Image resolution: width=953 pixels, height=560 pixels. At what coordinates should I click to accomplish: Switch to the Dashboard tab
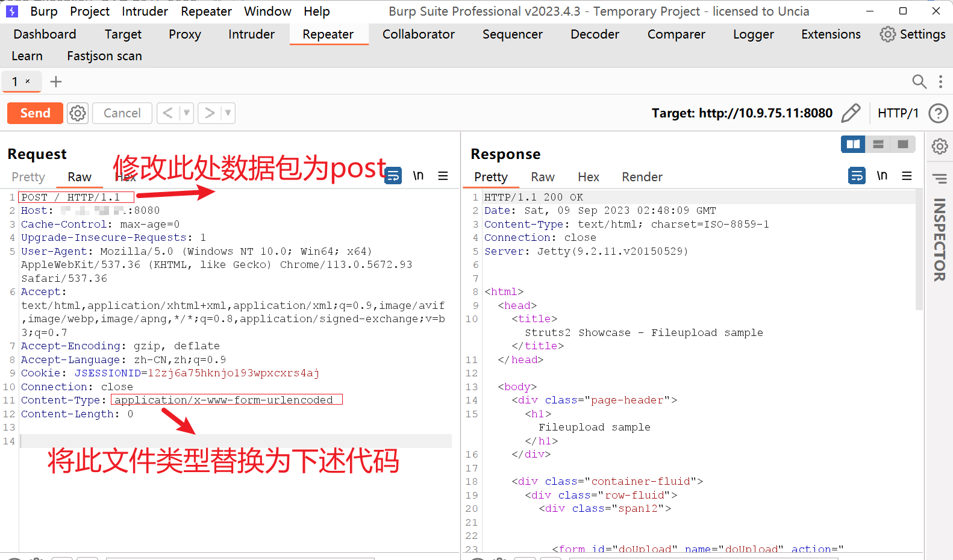point(45,34)
